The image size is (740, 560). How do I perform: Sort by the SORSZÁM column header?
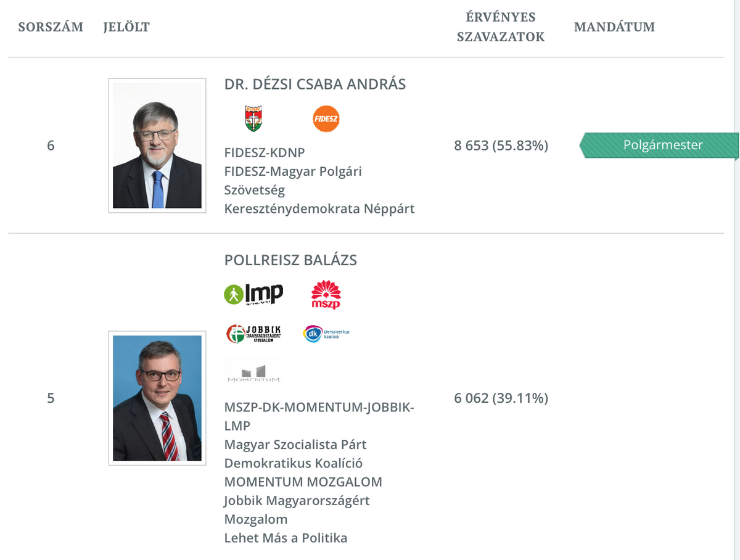coord(51,27)
